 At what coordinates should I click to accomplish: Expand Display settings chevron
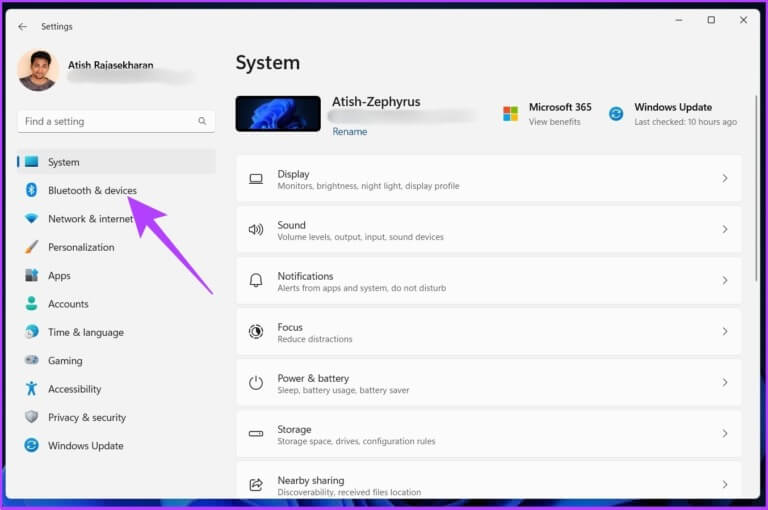click(724, 178)
